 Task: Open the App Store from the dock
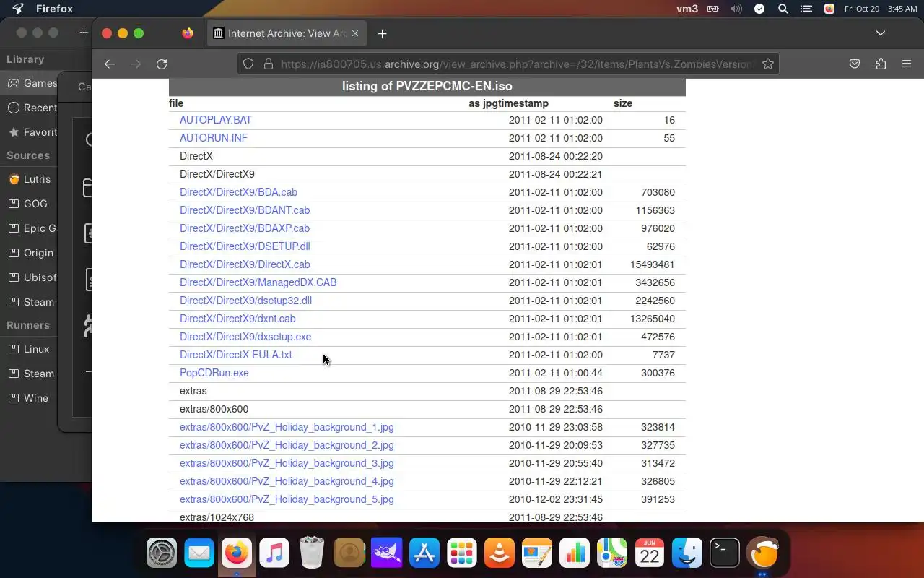(x=424, y=553)
